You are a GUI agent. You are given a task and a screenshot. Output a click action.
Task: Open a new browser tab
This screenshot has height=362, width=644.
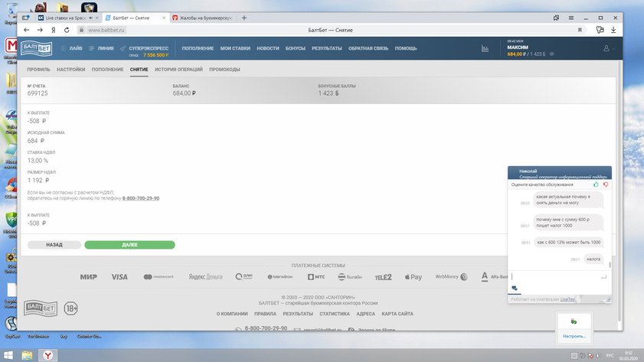(x=244, y=17)
